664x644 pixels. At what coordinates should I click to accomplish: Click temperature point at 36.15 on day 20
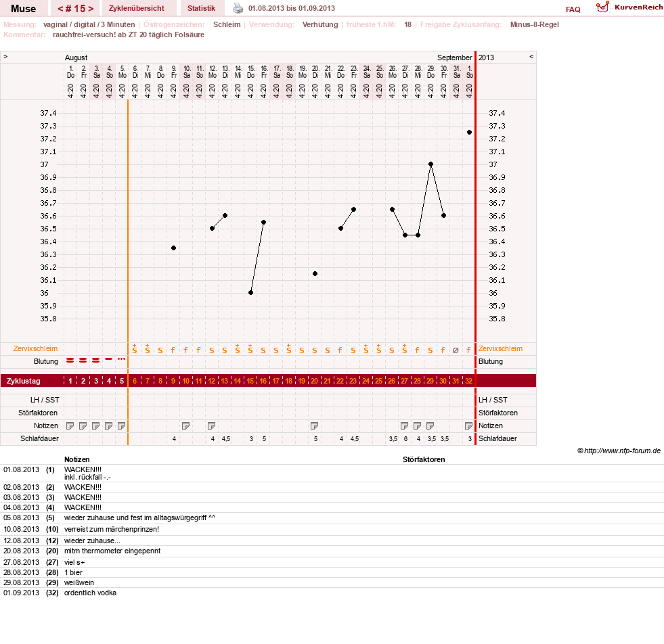click(x=315, y=274)
